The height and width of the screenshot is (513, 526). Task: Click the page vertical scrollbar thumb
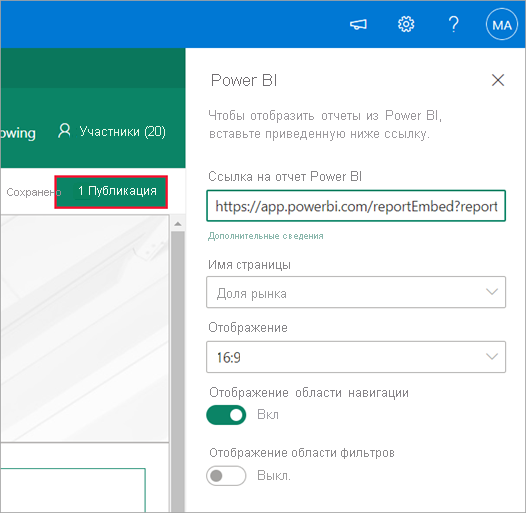point(178,371)
